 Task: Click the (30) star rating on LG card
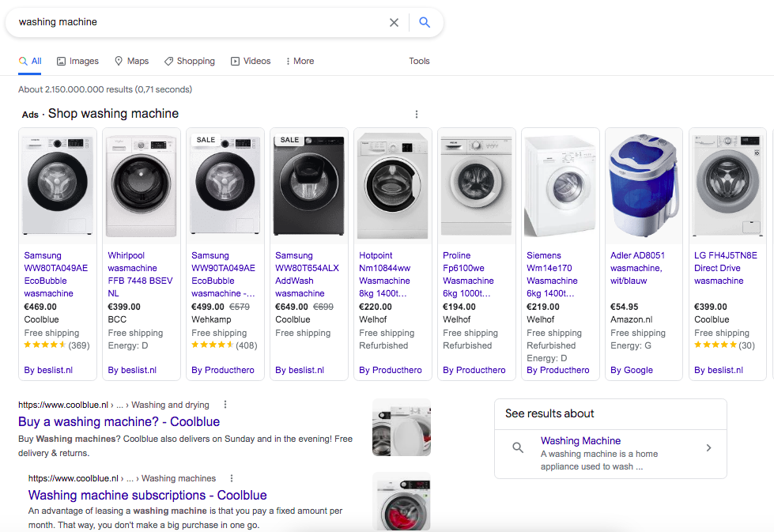pyautogui.click(x=725, y=345)
